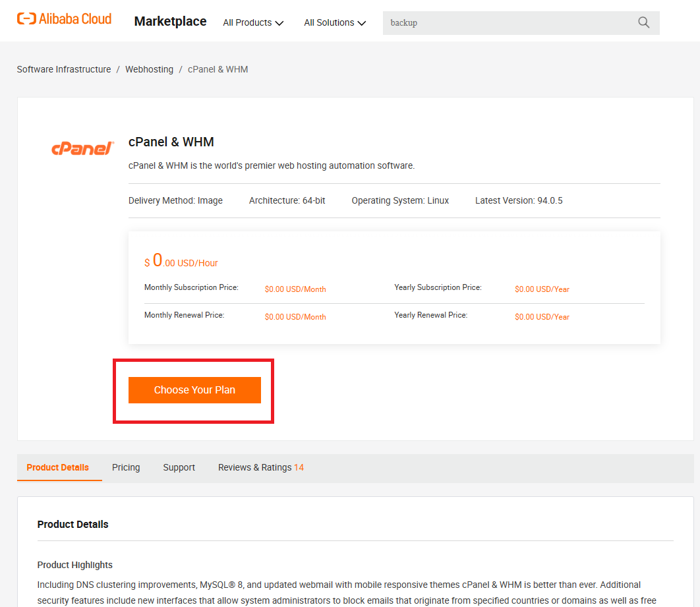Click the Operating System: Linux text
Screen dimensions: 700x607
click(400, 200)
